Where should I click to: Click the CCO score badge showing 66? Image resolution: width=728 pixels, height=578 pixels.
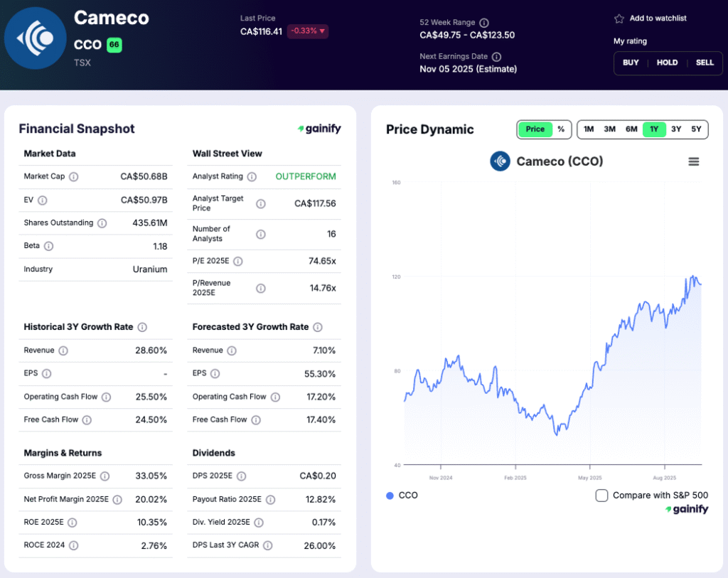pyautogui.click(x=114, y=45)
